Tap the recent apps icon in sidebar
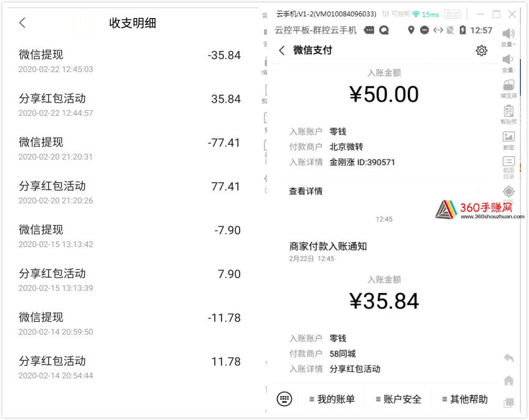The height and width of the screenshot is (420, 529). point(508,403)
